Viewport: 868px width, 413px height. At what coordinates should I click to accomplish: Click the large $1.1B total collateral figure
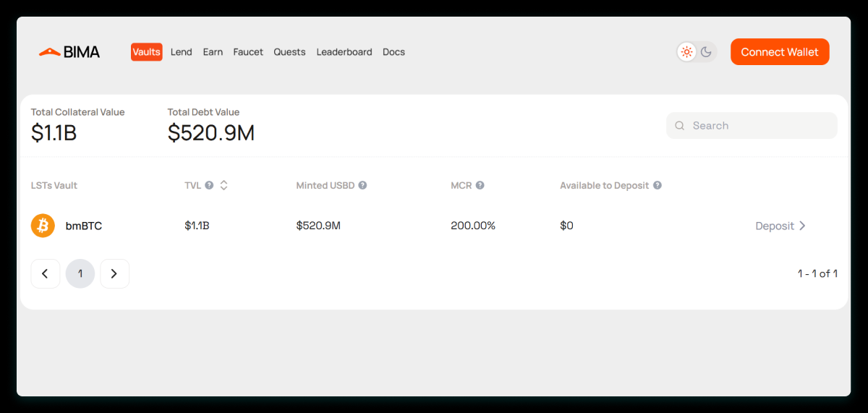tap(54, 133)
